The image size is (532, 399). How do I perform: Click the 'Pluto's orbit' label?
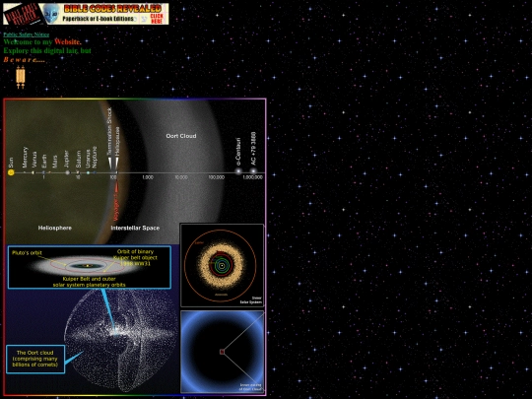click(x=27, y=253)
